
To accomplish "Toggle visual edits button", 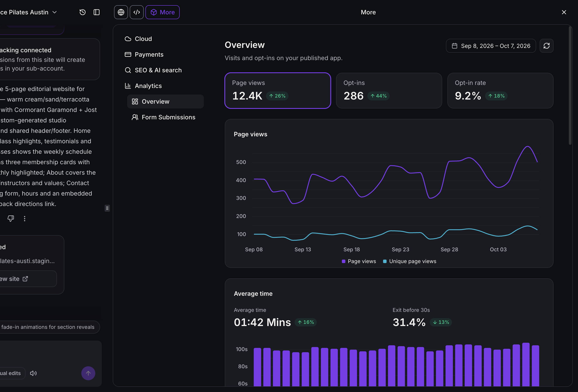I will (12, 373).
